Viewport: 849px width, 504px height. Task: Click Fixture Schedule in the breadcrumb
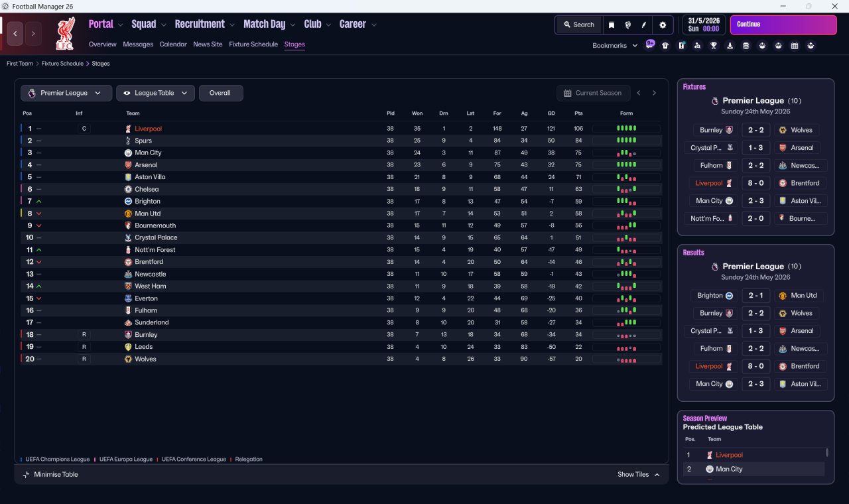point(62,64)
